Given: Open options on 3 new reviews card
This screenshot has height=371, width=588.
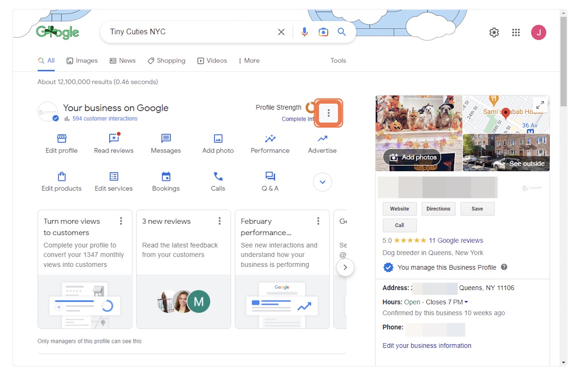Looking at the screenshot, I should click(x=220, y=221).
